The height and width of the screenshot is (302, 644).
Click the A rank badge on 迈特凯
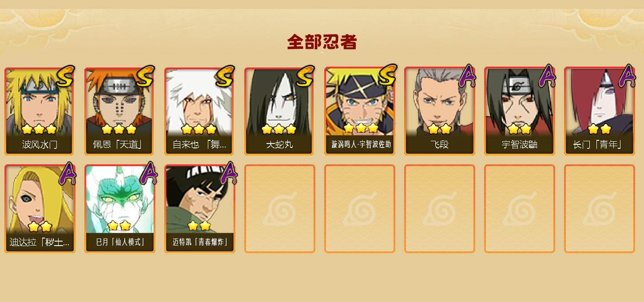click(x=228, y=173)
